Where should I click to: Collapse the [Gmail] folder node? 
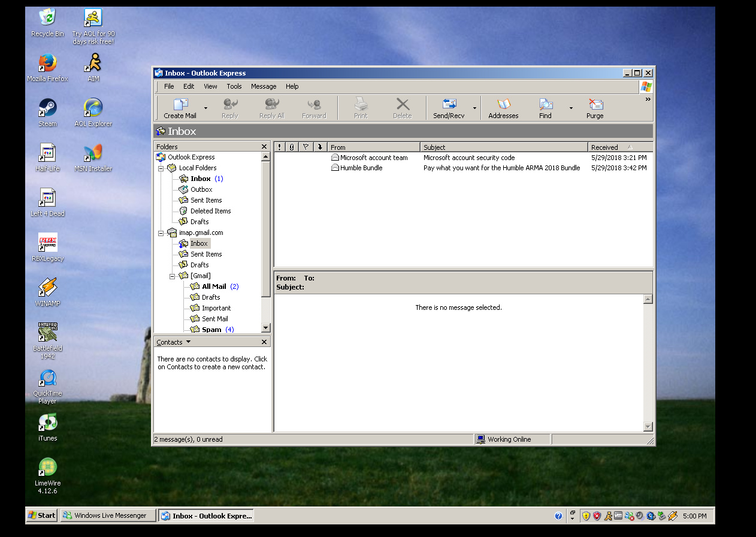[172, 276]
